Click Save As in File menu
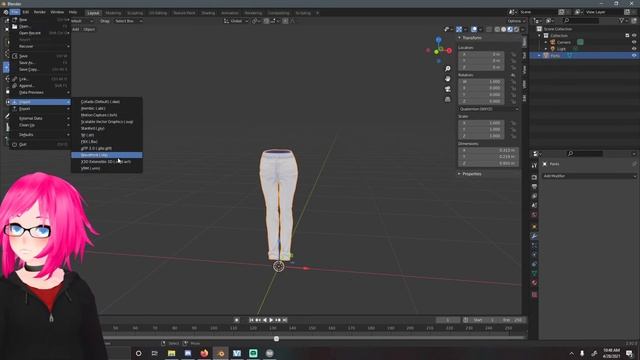This screenshot has height=360, width=640. 40,63
